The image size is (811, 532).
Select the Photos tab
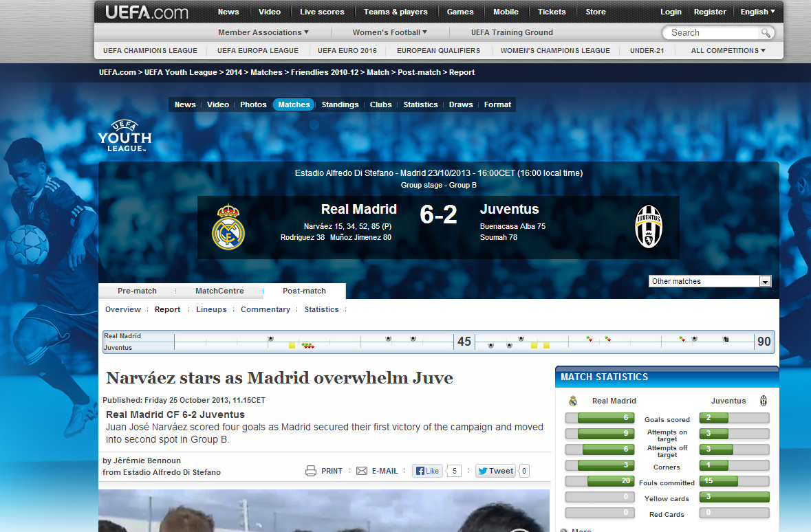tap(253, 104)
